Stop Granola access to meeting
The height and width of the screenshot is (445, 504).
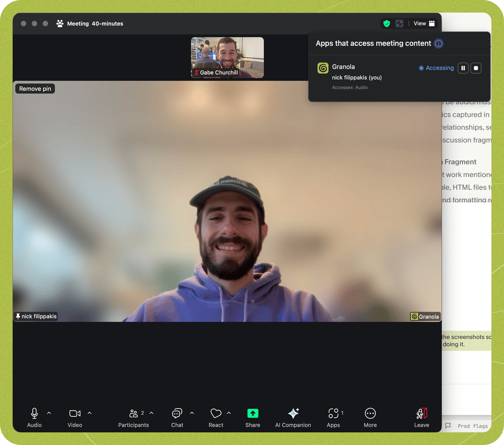coord(476,68)
